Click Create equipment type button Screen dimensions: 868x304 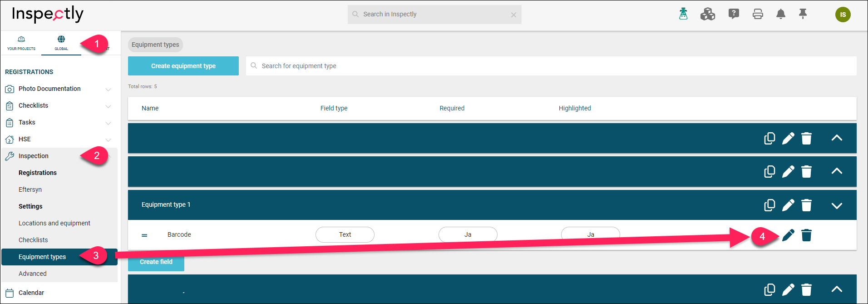pos(183,66)
